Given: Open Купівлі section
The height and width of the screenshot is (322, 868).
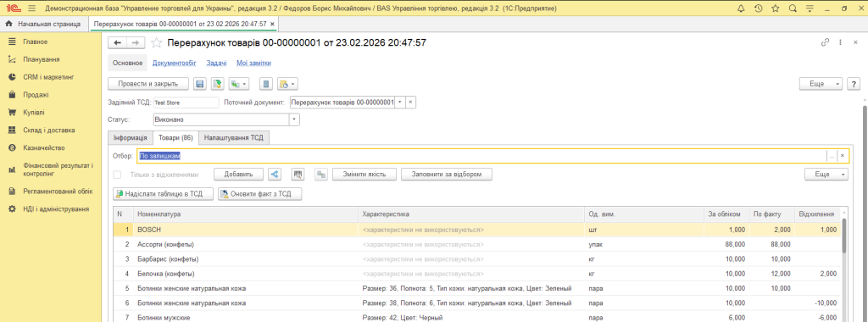Looking at the screenshot, I should (x=34, y=113).
